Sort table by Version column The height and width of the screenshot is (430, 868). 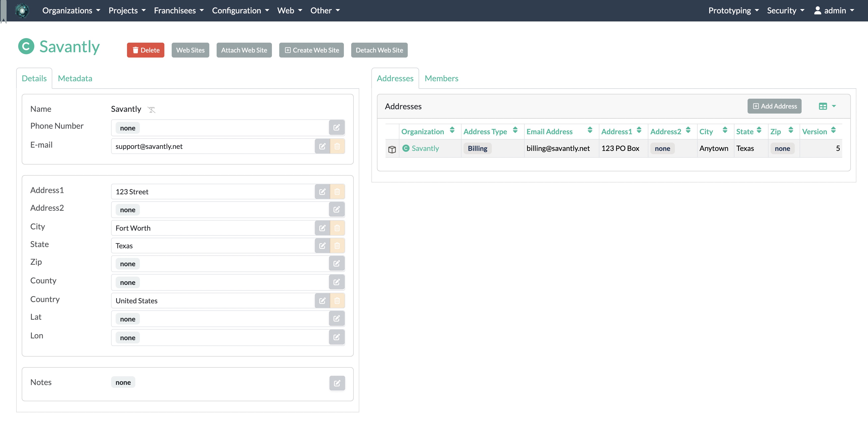(x=833, y=130)
